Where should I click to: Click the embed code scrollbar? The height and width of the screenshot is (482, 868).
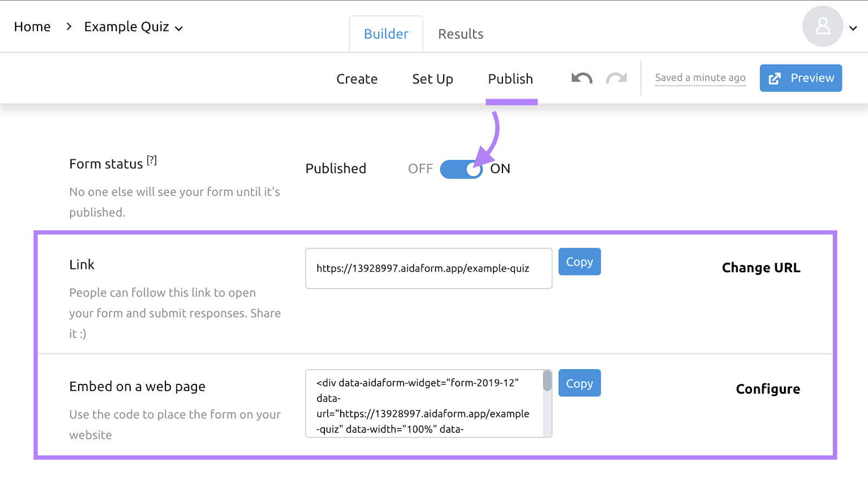[547, 381]
